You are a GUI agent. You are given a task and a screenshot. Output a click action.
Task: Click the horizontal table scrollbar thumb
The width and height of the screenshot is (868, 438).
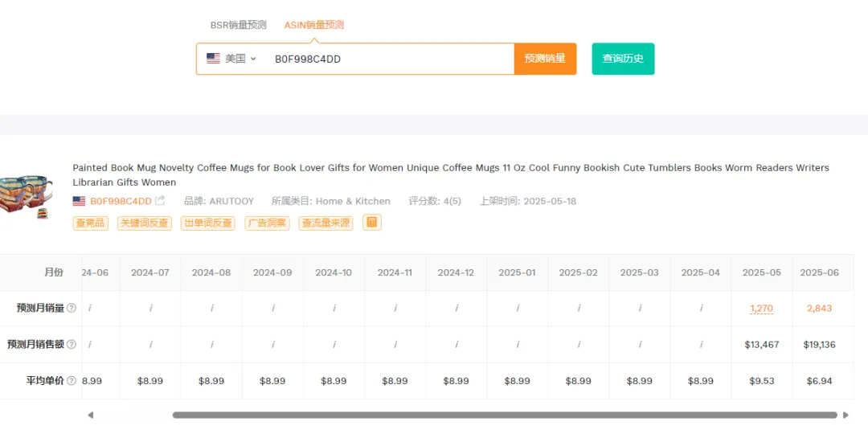click(x=505, y=415)
